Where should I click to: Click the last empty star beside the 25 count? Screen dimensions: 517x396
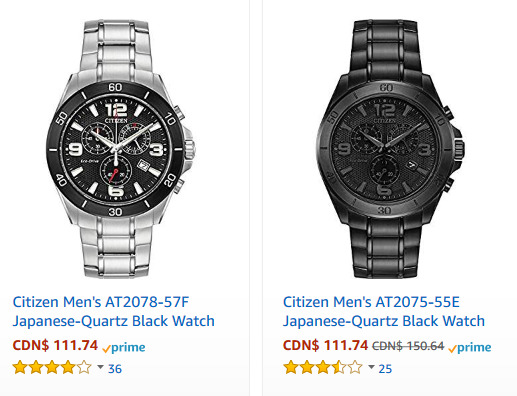point(355,368)
